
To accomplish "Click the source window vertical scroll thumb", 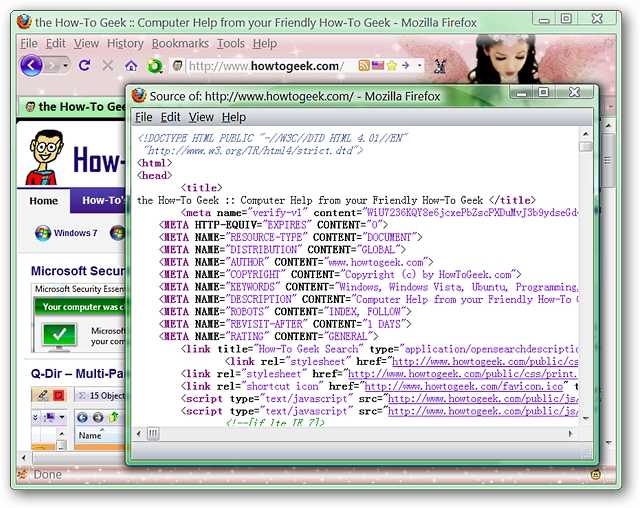I will [586, 146].
